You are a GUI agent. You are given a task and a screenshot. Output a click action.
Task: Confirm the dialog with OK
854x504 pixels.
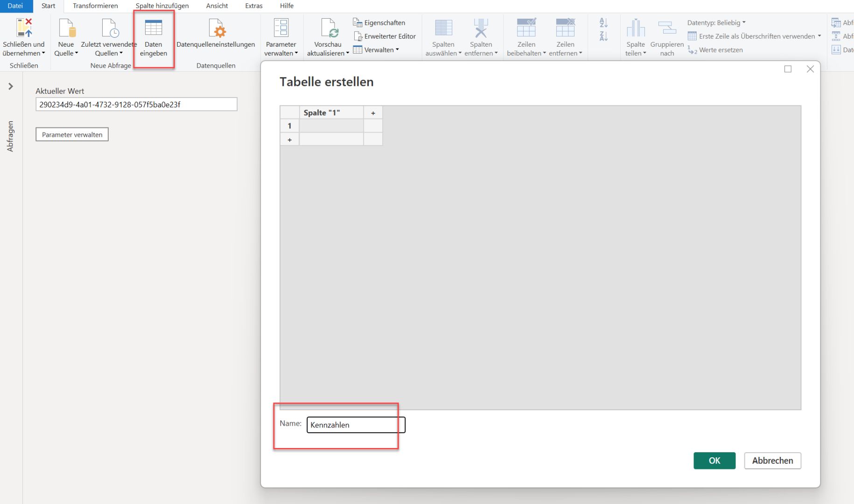[x=714, y=461]
